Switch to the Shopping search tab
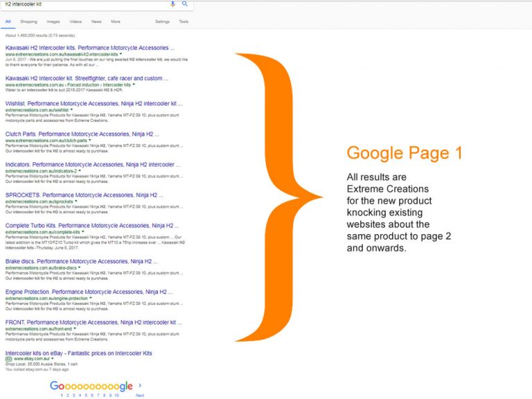This screenshot has height=399, width=532. pos(28,21)
